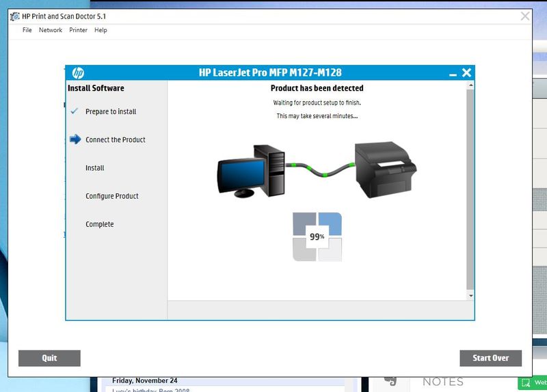Click the installer scrollbar down arrow
547x392 pixels.
tap(470, 295)
